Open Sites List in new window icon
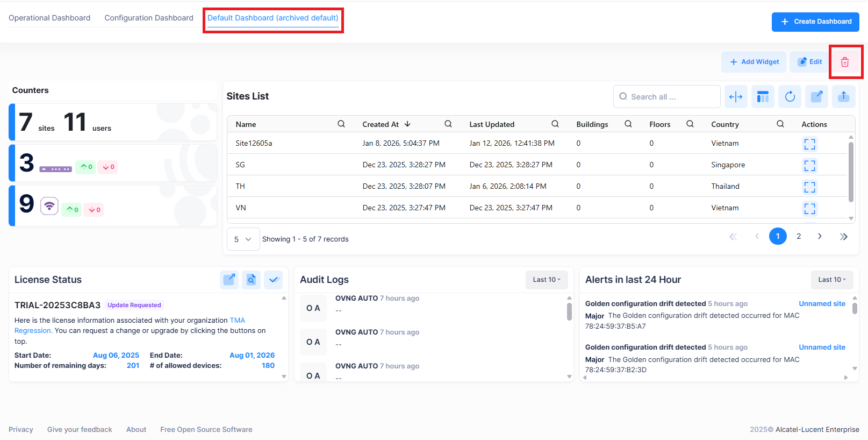This screenshot has width=868, height=440. click(x=816, y=97)
